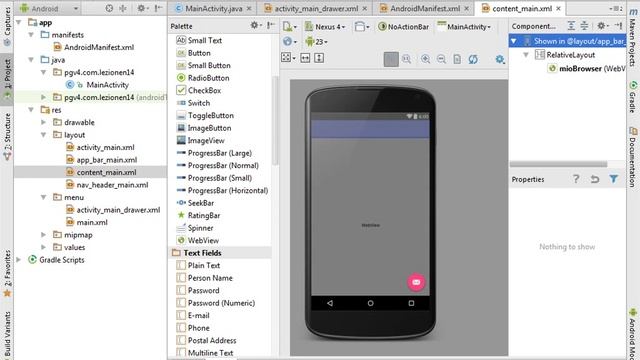Open the designer render settings gear
Screen dimensions: 640x360
(x=500, y=59)
